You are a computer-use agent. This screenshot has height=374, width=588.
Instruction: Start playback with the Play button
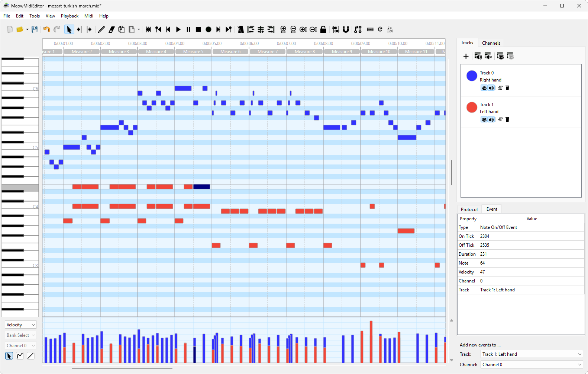[x=178, y=30]
